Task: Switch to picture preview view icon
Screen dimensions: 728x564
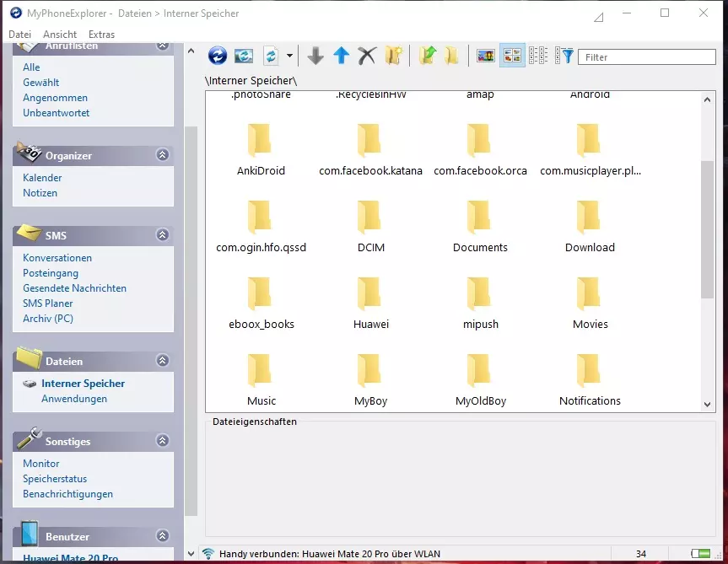Action: 486,56
